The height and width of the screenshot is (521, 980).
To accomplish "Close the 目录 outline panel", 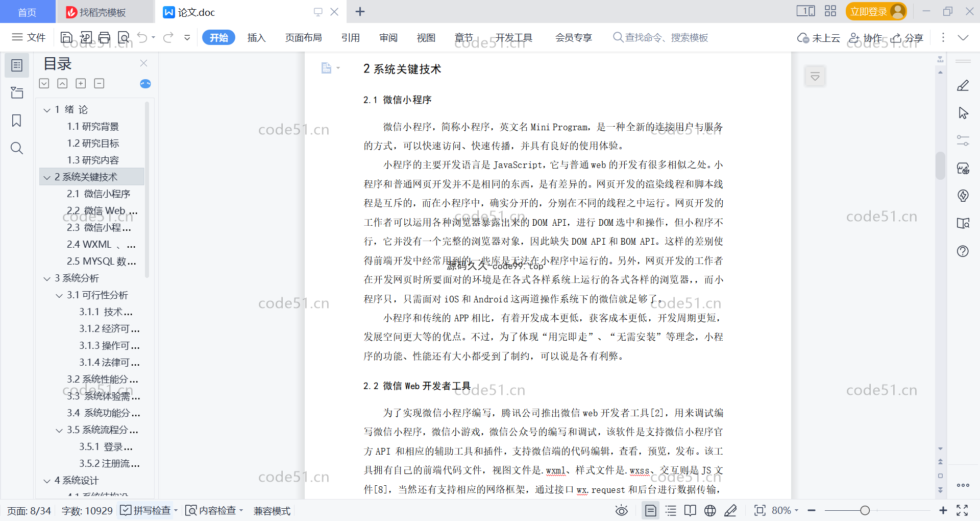I will click(144, 63).
